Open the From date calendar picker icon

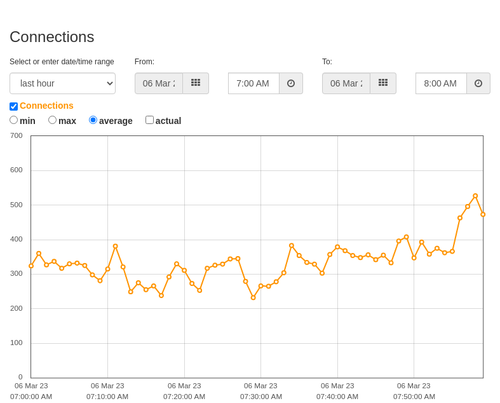point(196,83)
